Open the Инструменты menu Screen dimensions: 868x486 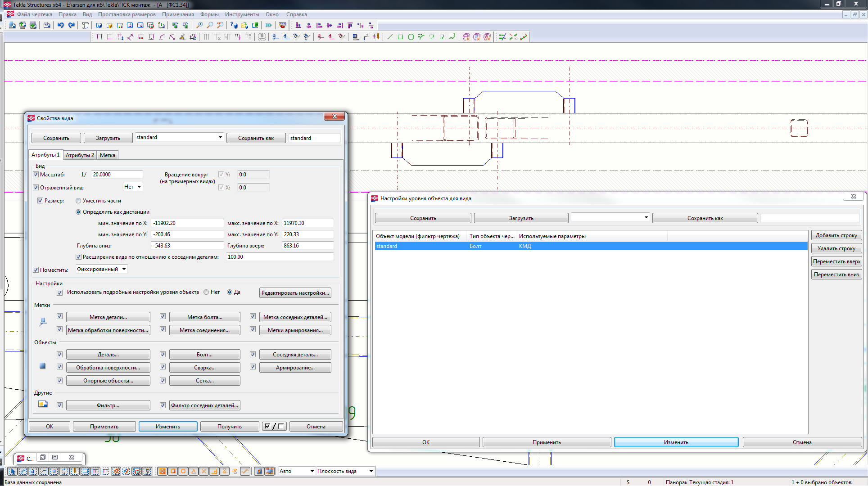[x=242, y=14]
